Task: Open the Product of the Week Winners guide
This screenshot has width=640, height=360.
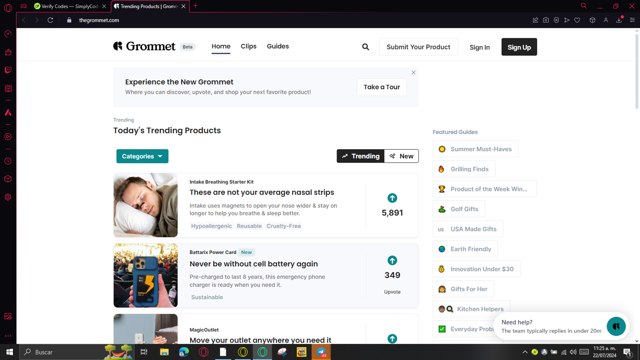Action: tap(484, 189)
